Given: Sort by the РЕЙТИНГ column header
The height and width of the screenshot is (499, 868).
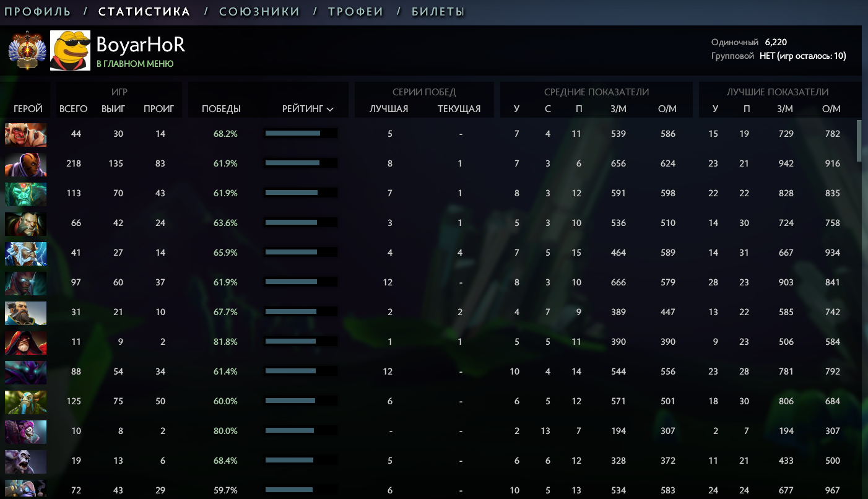Looking at the screenshot, I should coord(303,109).
